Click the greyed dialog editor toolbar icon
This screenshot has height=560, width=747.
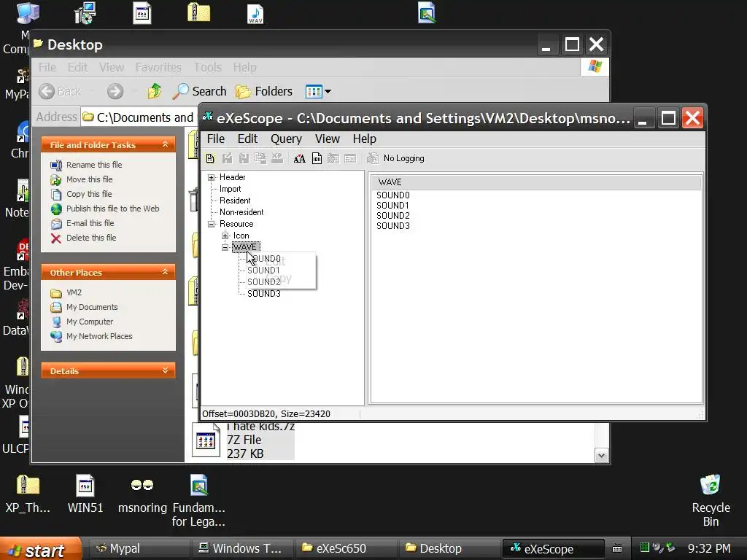coord(333,158)
